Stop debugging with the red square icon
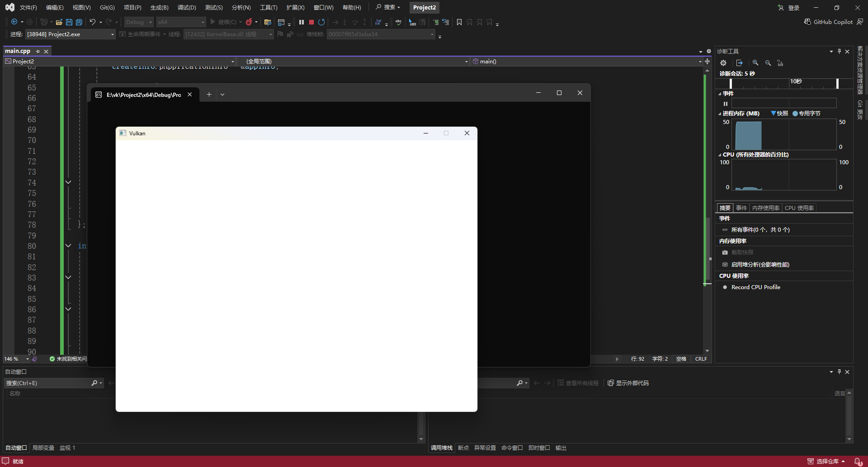 point(311,22)
